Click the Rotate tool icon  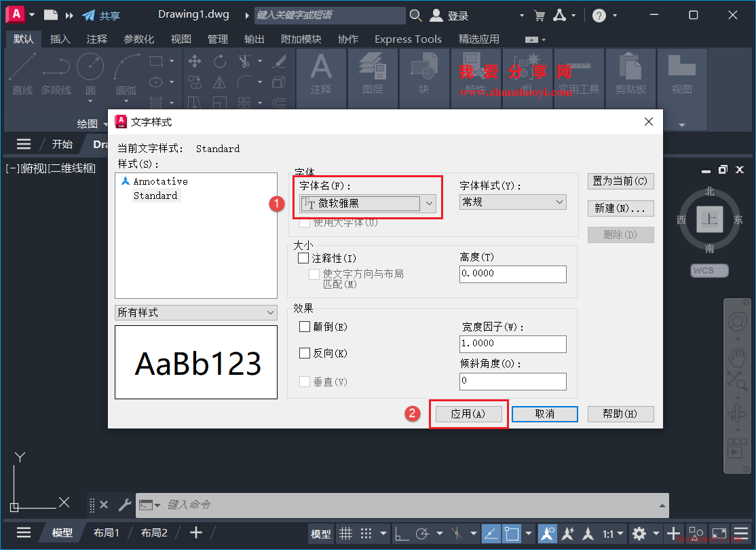pyautogui.click(x=220, y=61)
